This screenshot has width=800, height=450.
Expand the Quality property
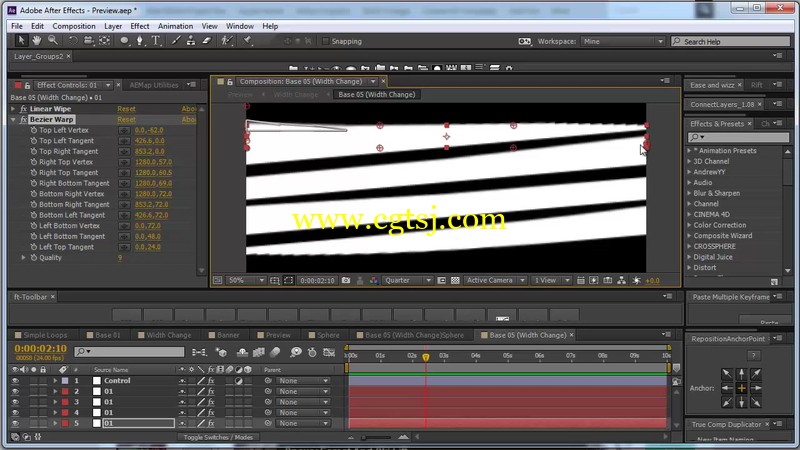click(x=23, y=258)
